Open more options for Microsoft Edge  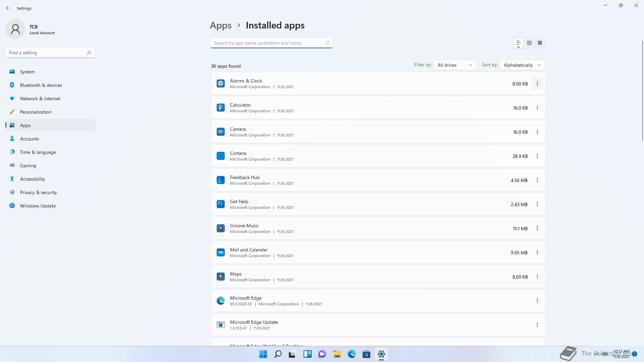(x=537, y=301)
